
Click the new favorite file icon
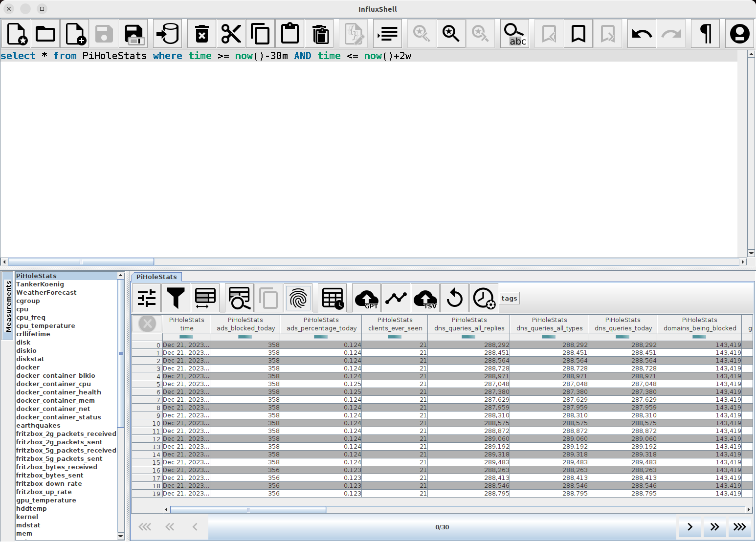point(16,34)
